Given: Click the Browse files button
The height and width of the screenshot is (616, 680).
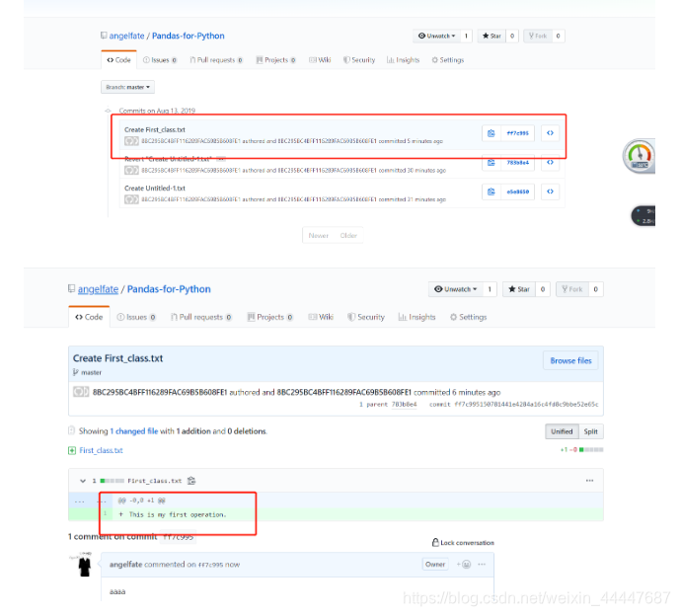Looking at the screenshot, I should (570, 361).
